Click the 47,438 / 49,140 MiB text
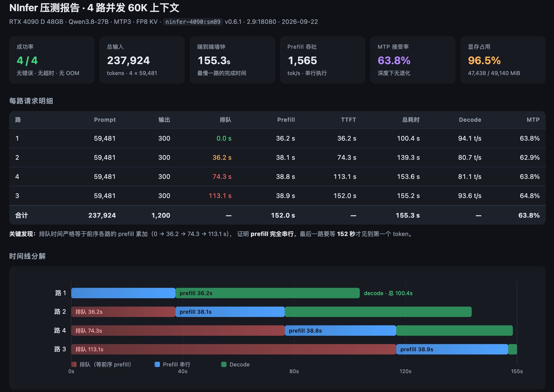Screen dimensions: 554x392 point(494,73)
